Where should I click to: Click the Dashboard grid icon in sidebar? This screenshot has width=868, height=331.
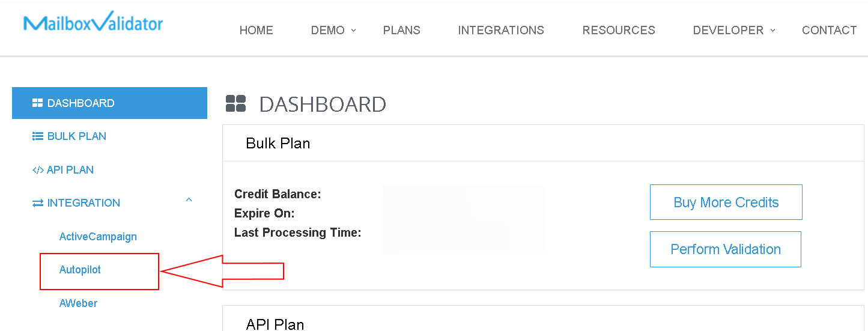pos(37,103)
